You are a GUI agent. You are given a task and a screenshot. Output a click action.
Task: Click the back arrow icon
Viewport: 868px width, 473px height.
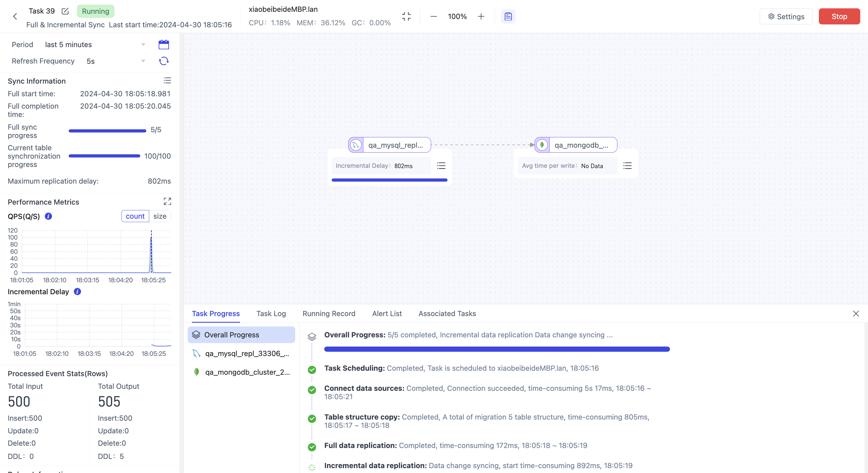[x=15, y=16]
